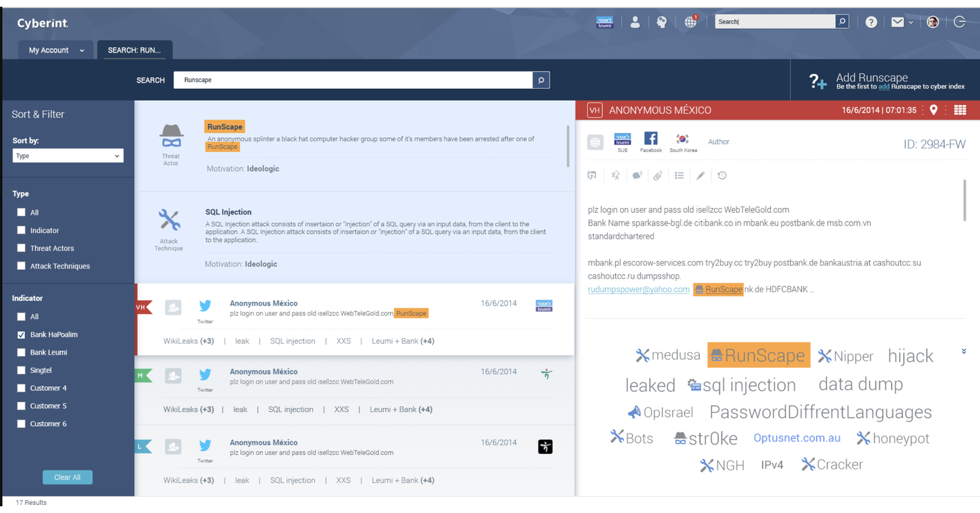Viewport: 980px width, 513px height.
Task: Click the export/forward icon in detail toolbar
Action: click(592, 176)
